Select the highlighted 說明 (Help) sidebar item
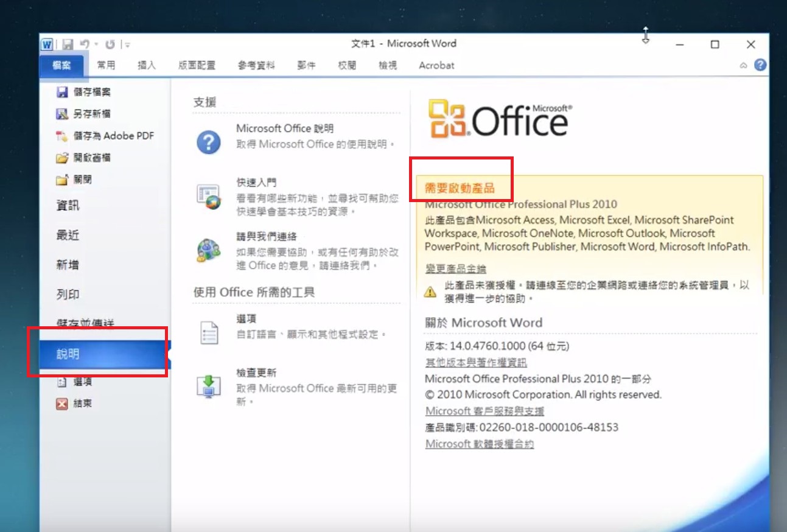 [105, 354]
